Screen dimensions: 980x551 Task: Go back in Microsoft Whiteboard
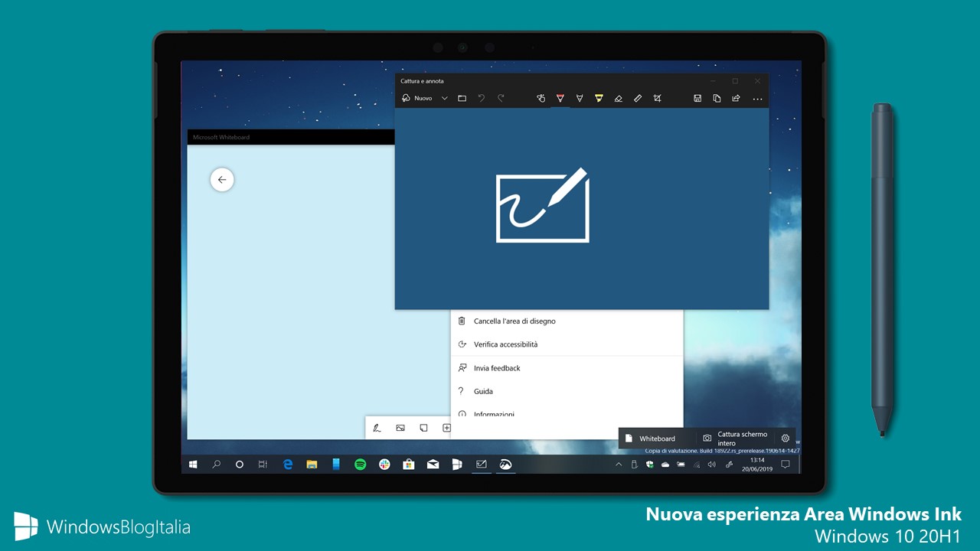coord(222,180)
